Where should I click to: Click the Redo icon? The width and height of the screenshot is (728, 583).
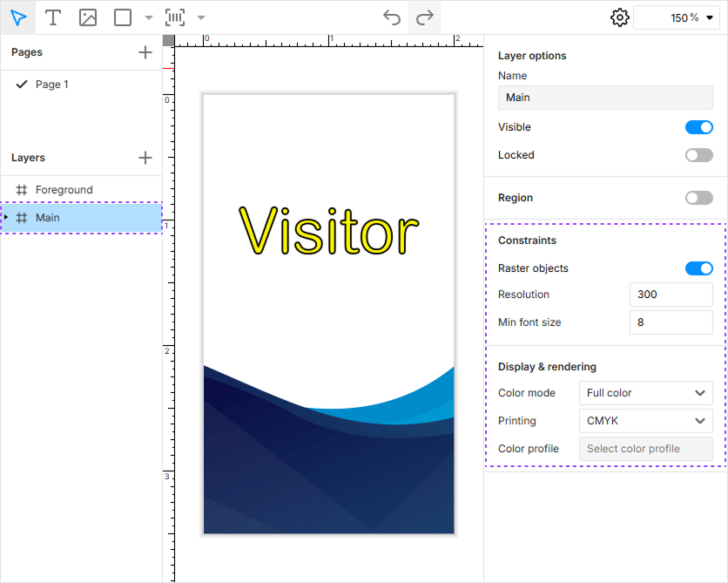click(424, 17)
